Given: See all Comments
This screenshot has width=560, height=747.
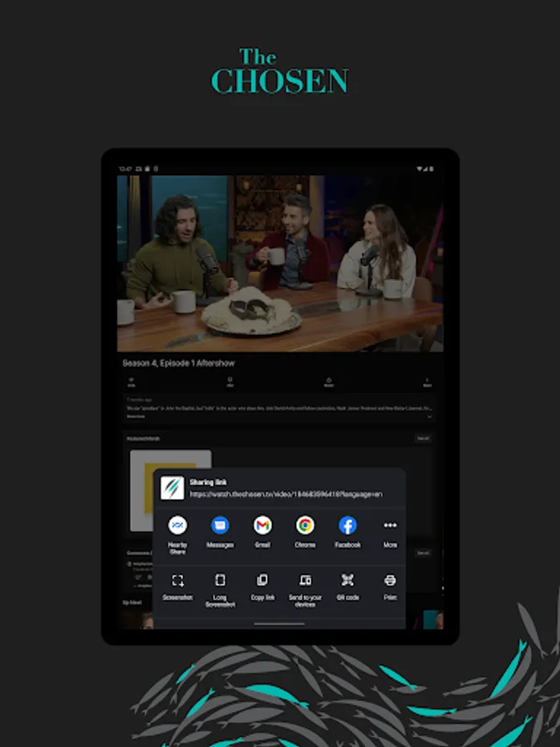Looking at the screenshot, I should (x=423, y=553).
